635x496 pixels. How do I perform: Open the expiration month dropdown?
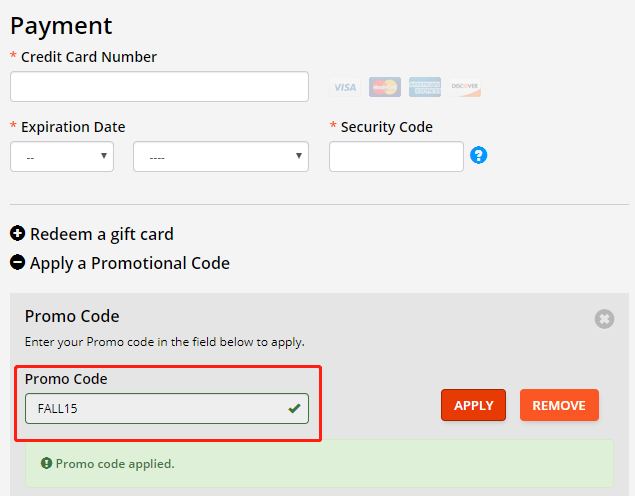[x=62, y=156]
